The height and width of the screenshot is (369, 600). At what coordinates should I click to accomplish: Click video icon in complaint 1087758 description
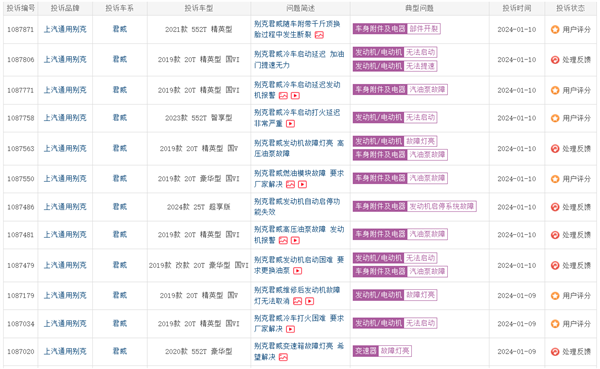tap(290, 124)
